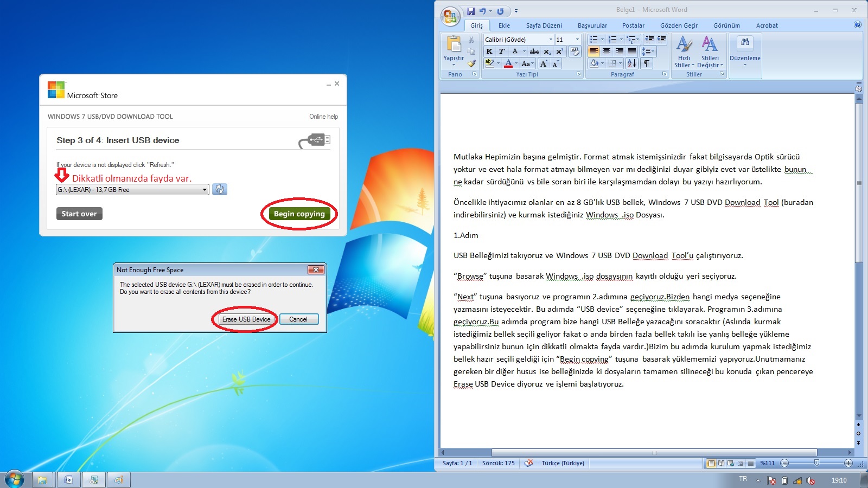Expand Hızlı Stiller styles gallery
Screen dimensions: 868x488
point(684,52)
